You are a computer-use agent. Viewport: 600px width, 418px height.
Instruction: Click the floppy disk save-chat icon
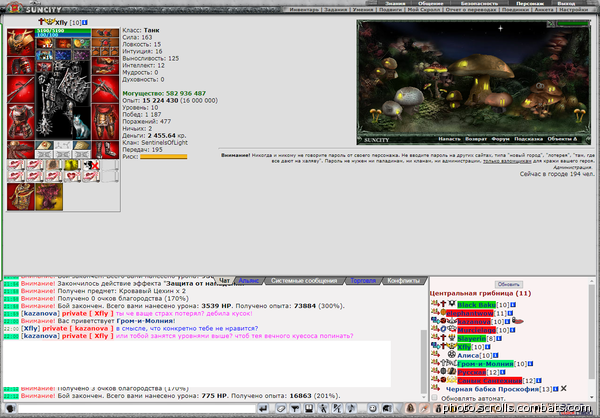309,408
